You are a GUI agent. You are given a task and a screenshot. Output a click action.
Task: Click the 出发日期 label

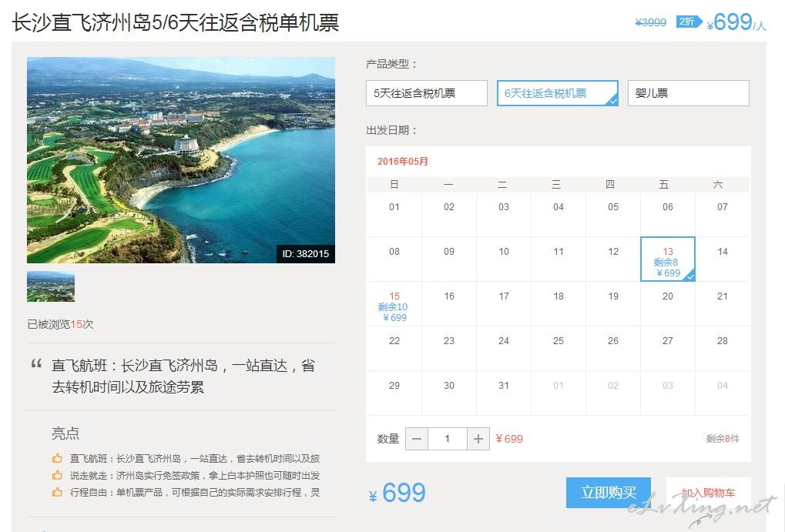[391, 130]
